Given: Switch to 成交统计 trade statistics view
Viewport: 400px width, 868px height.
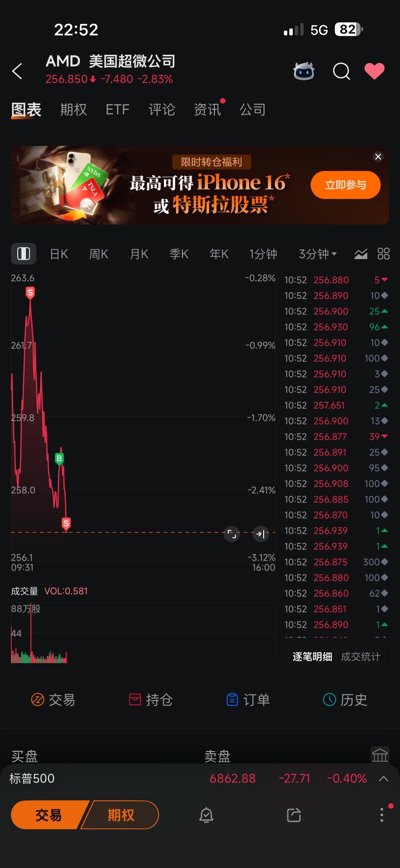Looking at the screenshot, I should click(361, 656).
